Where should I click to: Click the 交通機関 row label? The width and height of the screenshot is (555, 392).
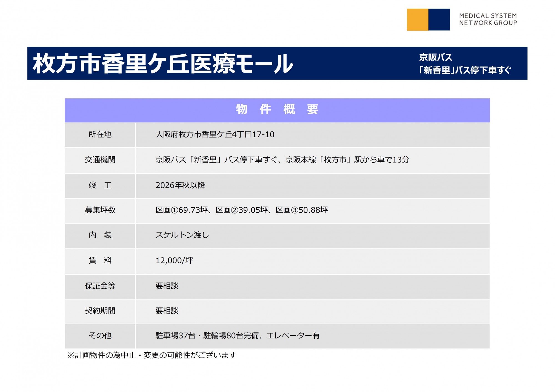click(100, 160)
